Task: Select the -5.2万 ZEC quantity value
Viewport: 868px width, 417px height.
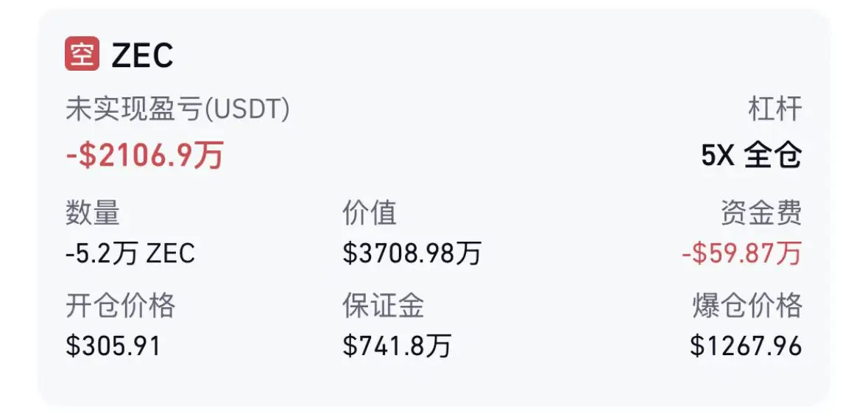Action: [x=130, y=253]
